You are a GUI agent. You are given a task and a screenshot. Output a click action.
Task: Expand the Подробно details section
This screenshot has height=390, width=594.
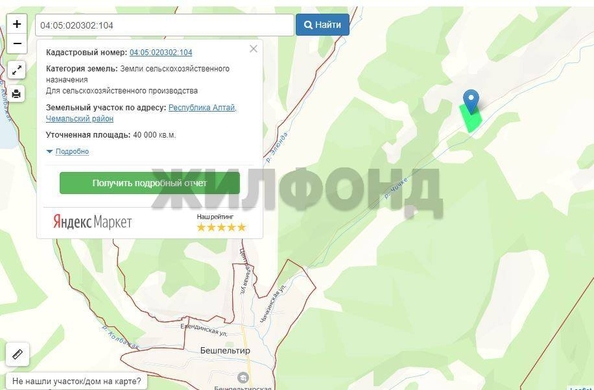(72, 152)
